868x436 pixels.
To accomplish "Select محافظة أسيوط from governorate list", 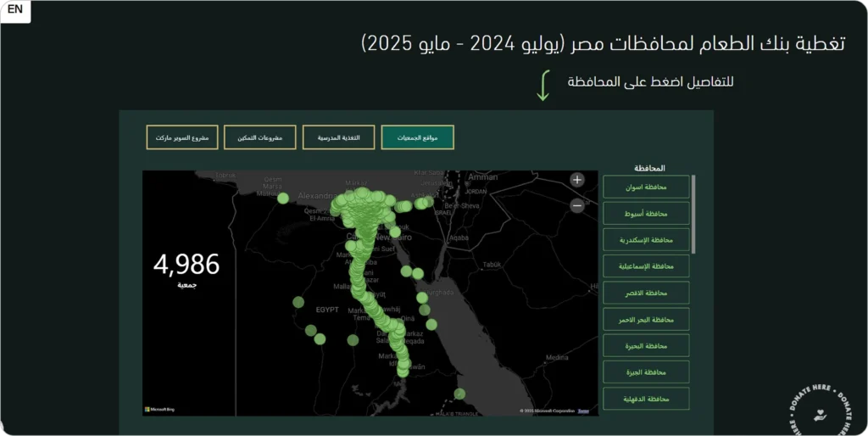I will click(646, 213).
